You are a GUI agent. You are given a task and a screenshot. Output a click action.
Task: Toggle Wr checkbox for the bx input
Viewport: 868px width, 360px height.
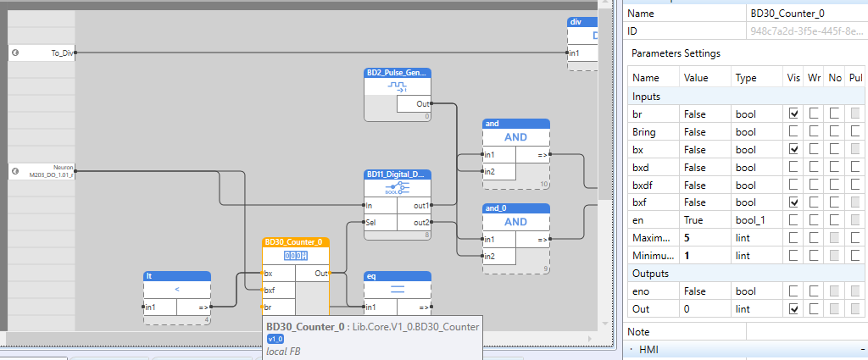814,150
